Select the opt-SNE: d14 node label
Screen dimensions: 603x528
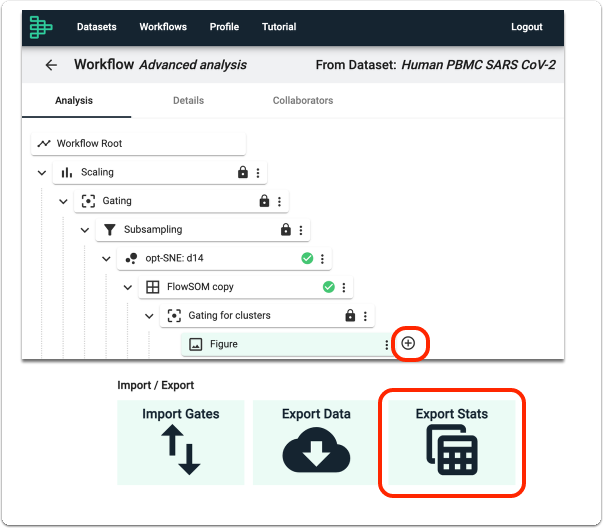[x=174, y=258]
